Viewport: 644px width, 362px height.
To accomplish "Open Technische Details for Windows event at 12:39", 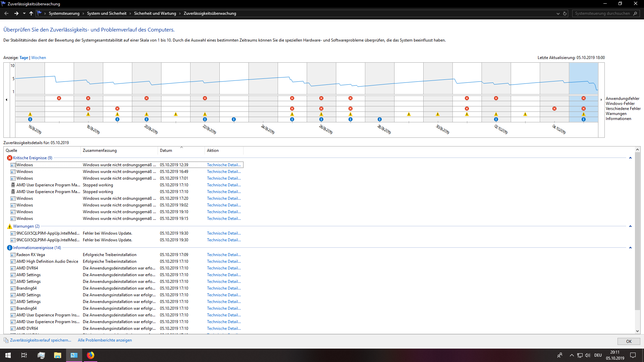I will click(x=224, y=165).
